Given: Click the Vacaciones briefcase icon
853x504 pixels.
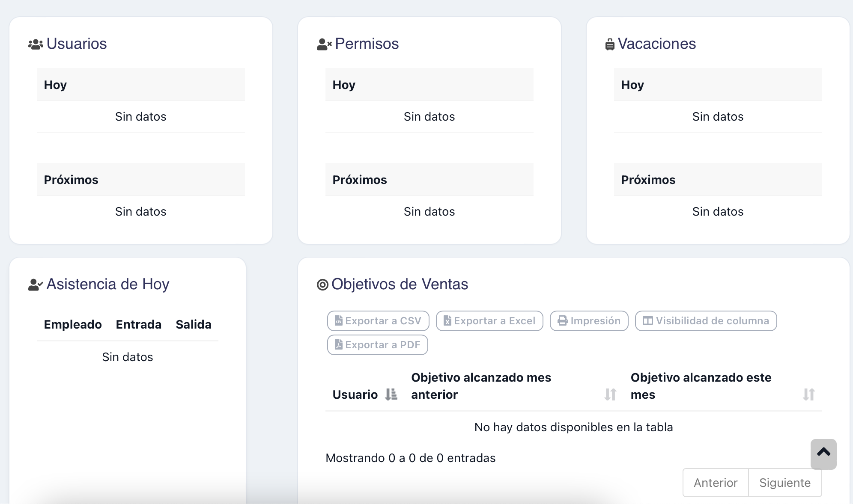Looking at the screenshot, I should [x=609, y=43].
